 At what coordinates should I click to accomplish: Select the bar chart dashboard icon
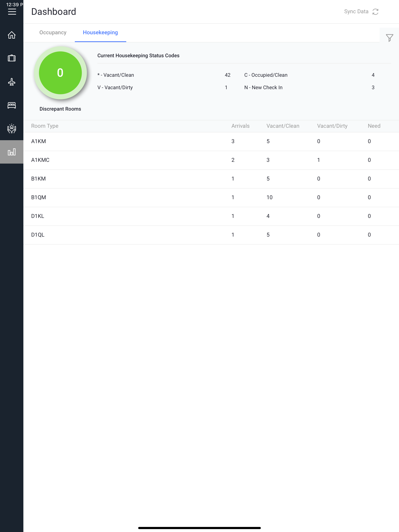[x=11, y=152]
